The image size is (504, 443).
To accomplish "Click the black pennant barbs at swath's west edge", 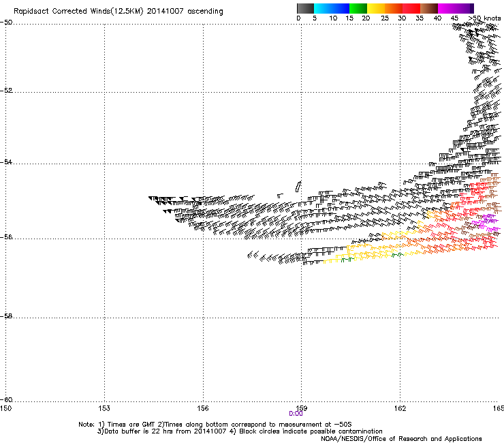I will click(x=162, y=200).
